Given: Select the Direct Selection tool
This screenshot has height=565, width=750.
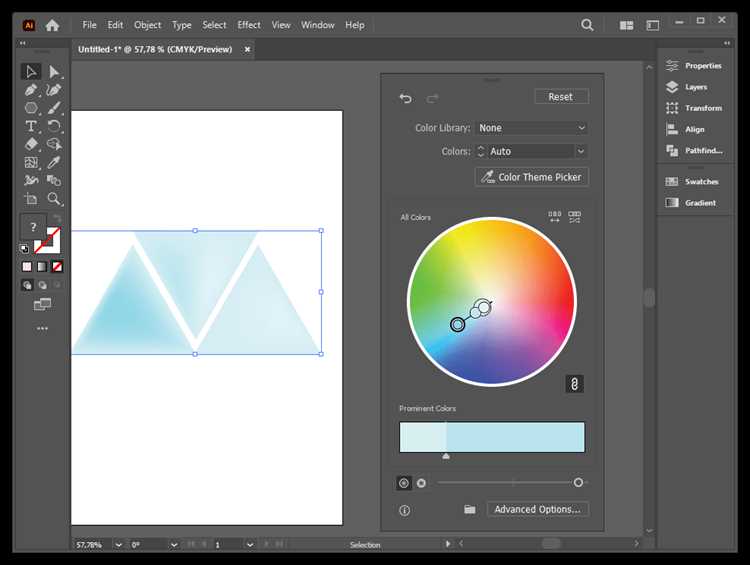Looking at the screenshot, I should (x=54, y=72).
